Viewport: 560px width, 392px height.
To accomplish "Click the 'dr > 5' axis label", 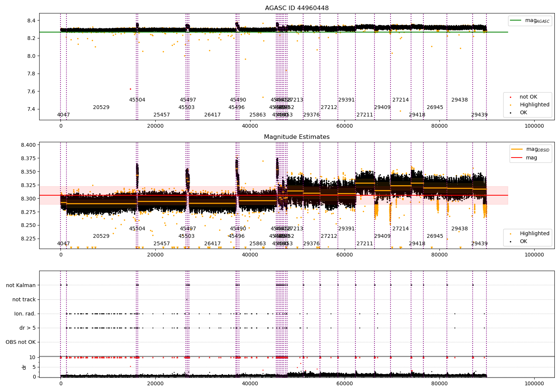I will point(28,328).
